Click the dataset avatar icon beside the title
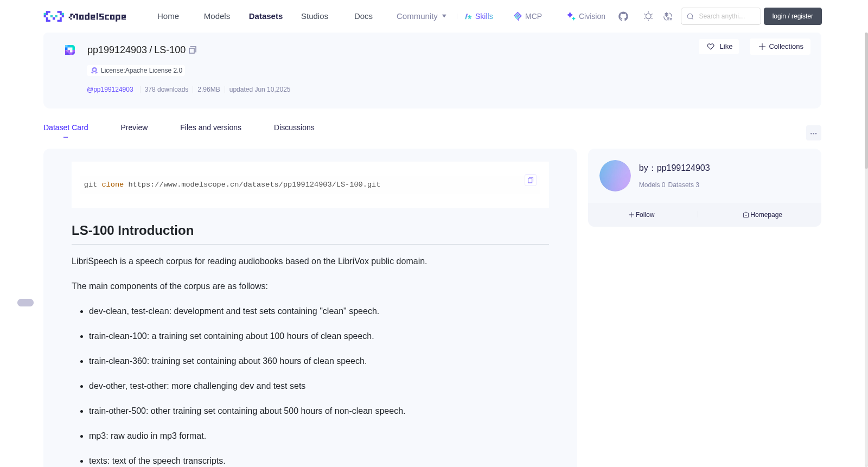Image resolution: width=868 pixels, height=467 pixels. [70, 50]
